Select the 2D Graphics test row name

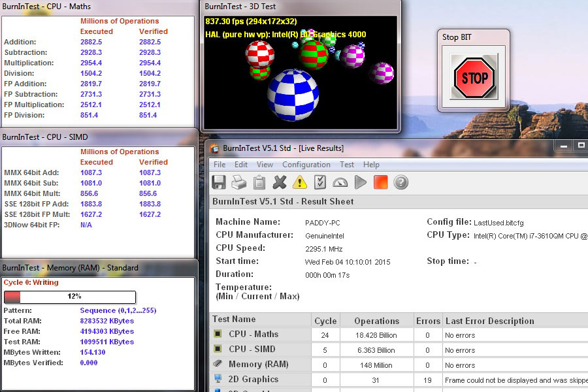click(253, 379)
